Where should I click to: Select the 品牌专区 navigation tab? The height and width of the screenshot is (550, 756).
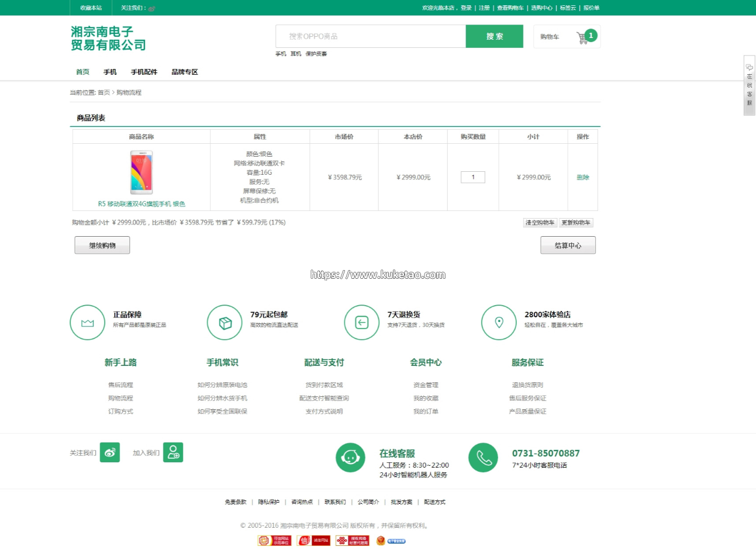185,72
